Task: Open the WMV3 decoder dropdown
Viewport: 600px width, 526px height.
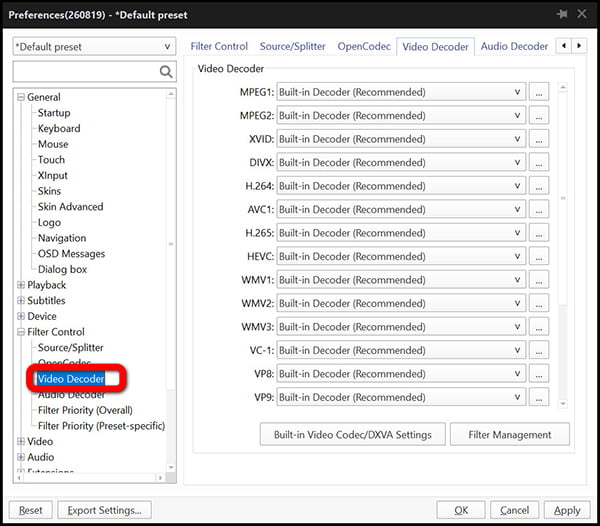Action: tap(401, 327)
